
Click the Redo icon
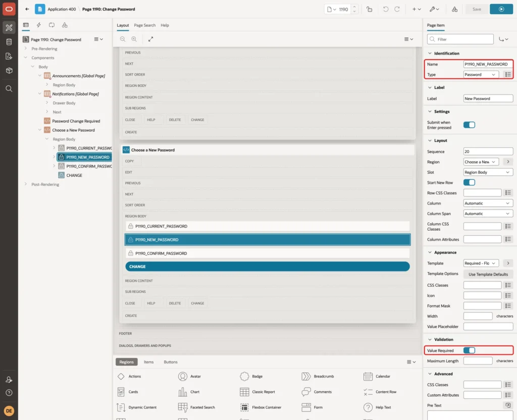coord(397,9)
